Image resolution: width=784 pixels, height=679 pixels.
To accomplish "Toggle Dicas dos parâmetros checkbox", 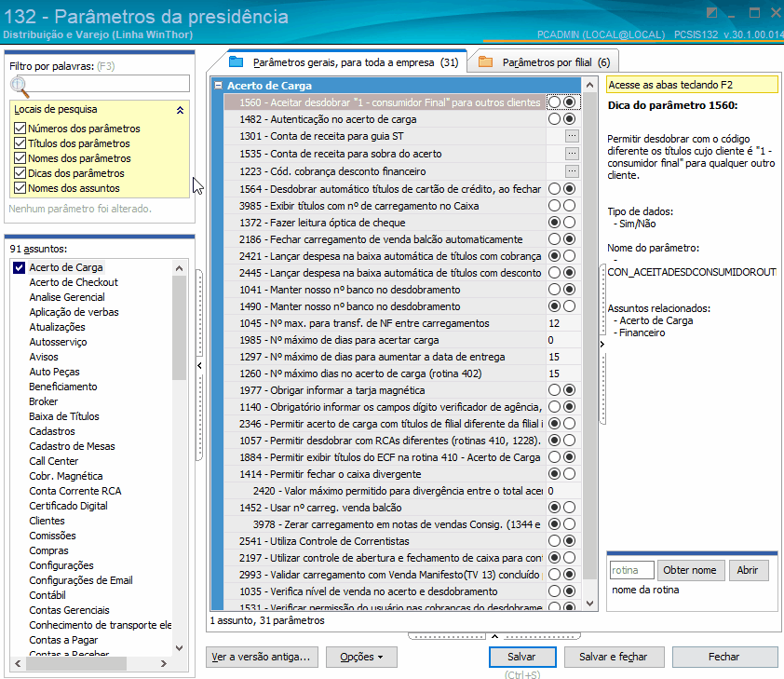I will point(20,173).
